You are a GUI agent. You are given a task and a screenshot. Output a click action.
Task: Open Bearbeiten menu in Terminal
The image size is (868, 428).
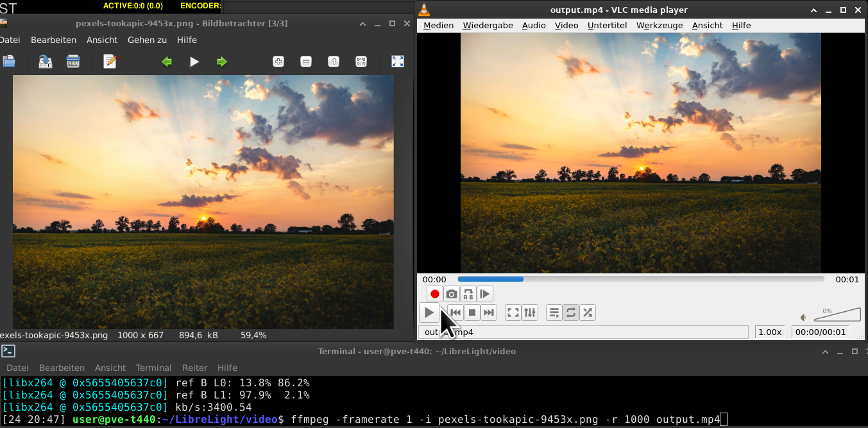62,368
